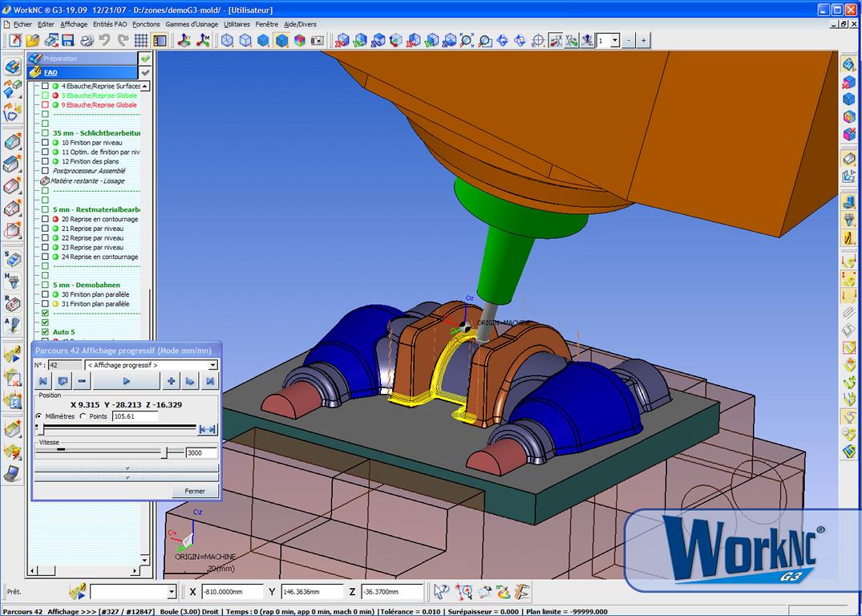Screen dimensions: 862x616
Task: Click the Position slider handle
Action: [x=40, y=429]
